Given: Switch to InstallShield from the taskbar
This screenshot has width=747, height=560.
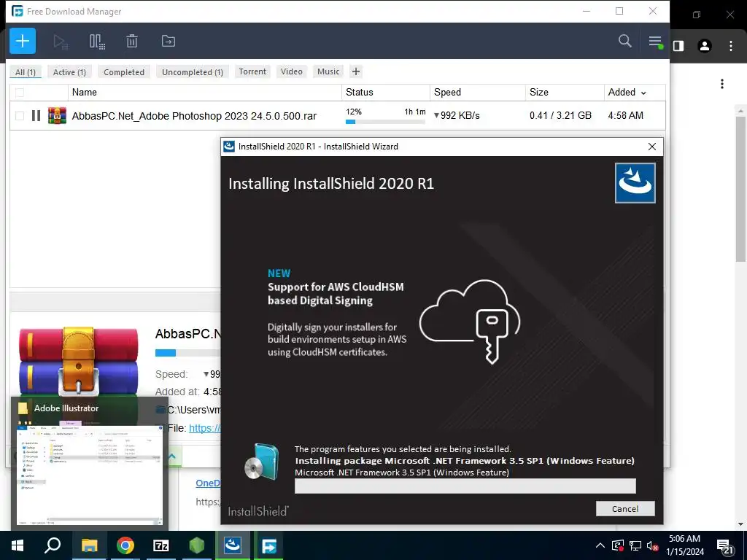Looking at the screenshot, I should pos(233,545).
